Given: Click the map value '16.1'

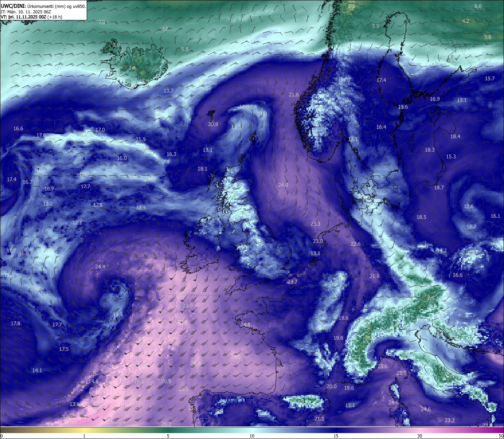Looking at the screenshot, I should tap(495, 216).
